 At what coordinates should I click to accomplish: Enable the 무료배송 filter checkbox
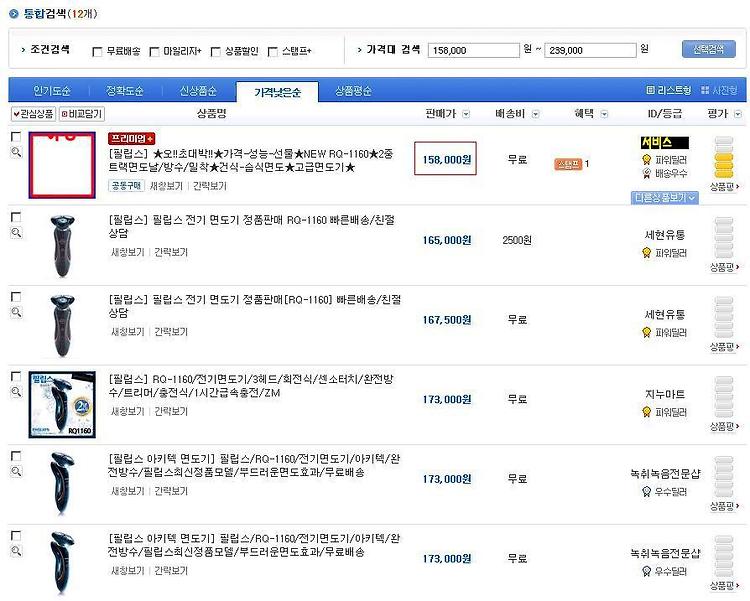pos(97,52)
